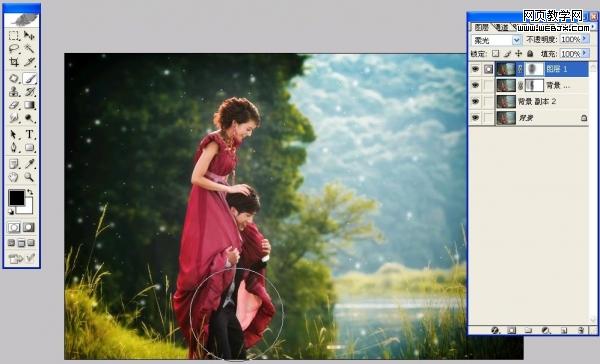Select the Slice tool
This screenshot has width=600, height=364.
tap(29, 62)
